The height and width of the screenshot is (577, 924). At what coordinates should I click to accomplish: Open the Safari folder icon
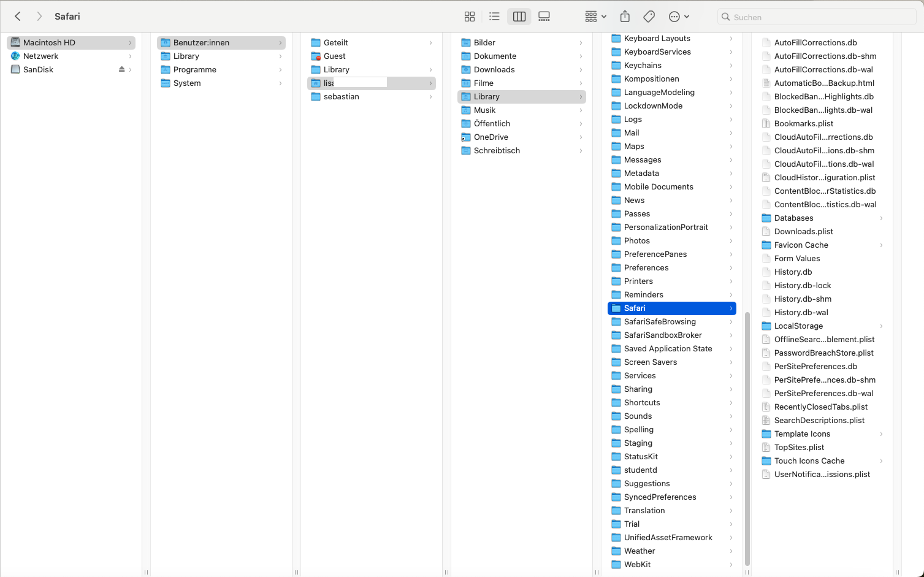click(x=616, y=308)
